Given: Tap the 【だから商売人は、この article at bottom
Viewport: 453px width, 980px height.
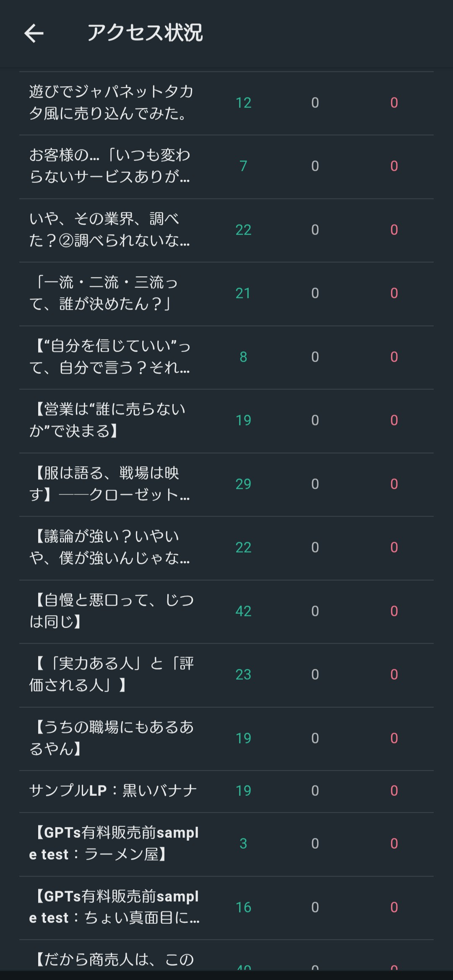Looking at the screenshot, I should [114, 960].
